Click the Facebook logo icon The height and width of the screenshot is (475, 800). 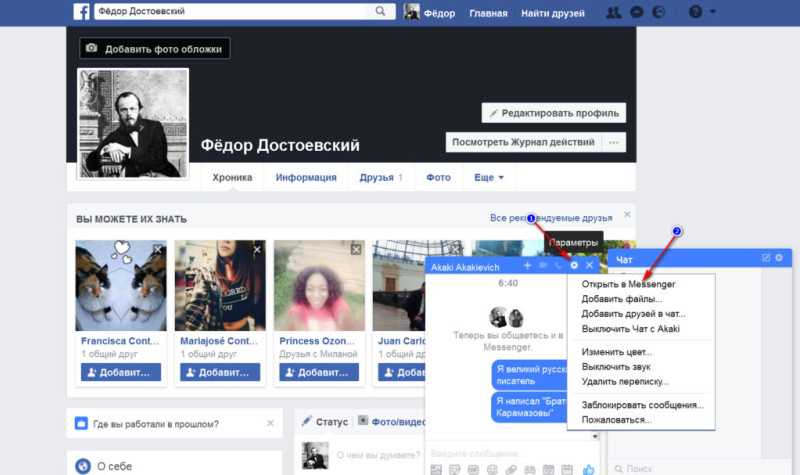[x=82, y=11]
